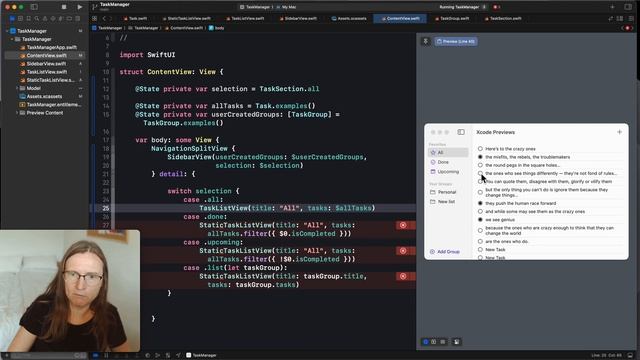This screenshot has width=640, height=360.
Task: Uncheck 'they push the human race forward' circle
Action: pos(480,203)
